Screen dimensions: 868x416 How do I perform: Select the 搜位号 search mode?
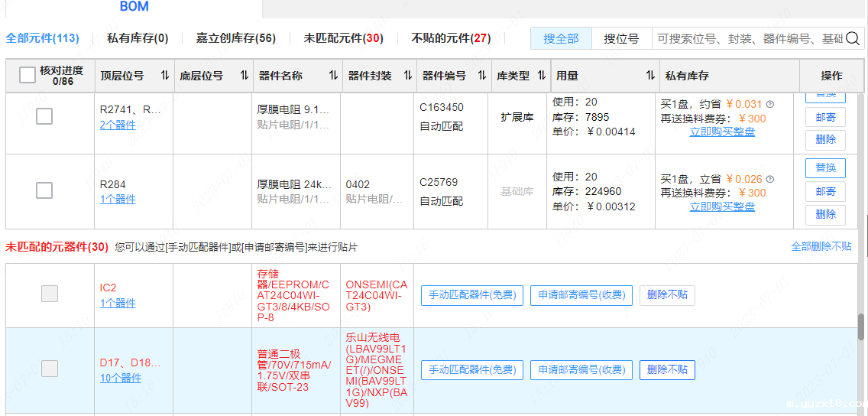tap(621, 38)
